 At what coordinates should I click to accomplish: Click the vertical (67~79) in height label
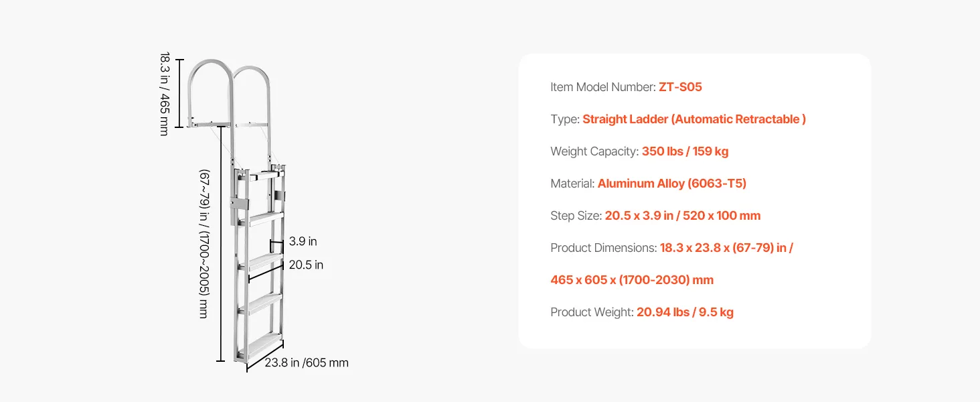point(203,243)
